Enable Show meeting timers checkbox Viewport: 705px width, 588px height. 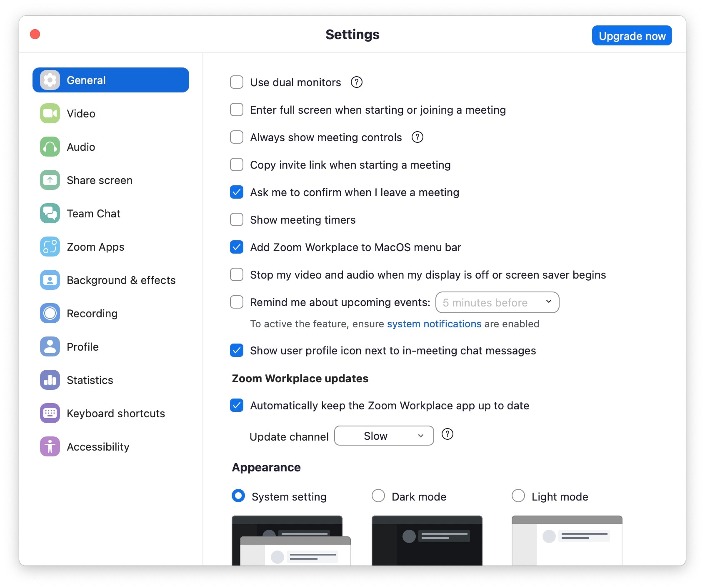click(237, 219)
